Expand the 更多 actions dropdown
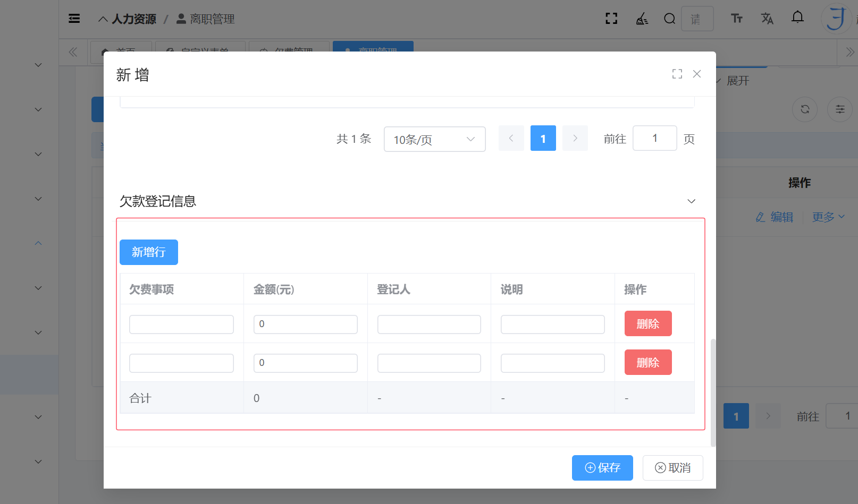The height and width of the screenshot is (504, 858). (x=828, y=217)
